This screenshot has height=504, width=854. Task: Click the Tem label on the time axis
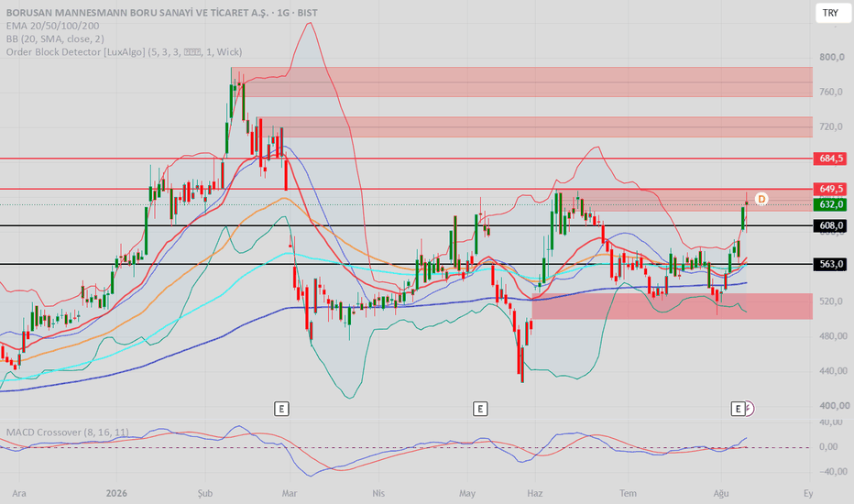tap(628, 493)
